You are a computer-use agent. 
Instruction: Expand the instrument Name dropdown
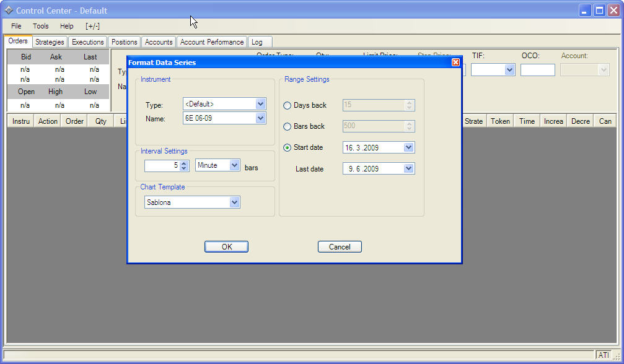[x=260, y=118]
